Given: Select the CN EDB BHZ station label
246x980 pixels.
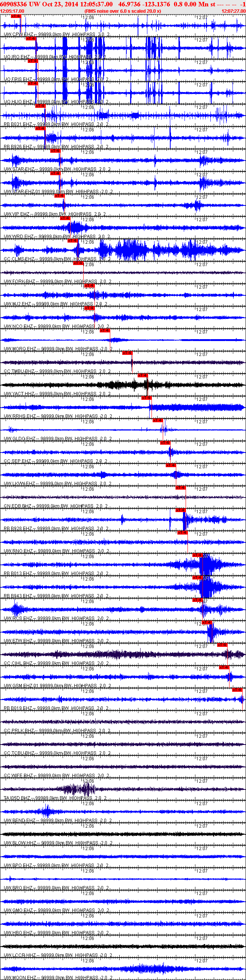Looking at the screenshot, I should pos(55,506).
